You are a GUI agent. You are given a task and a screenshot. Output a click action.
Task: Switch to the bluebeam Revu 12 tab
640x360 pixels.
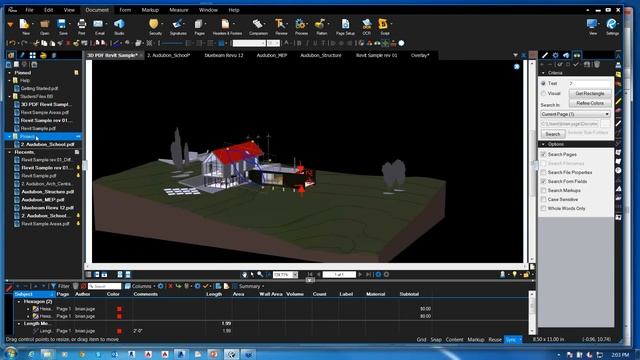pyautogui.click(x=224, y=55)
